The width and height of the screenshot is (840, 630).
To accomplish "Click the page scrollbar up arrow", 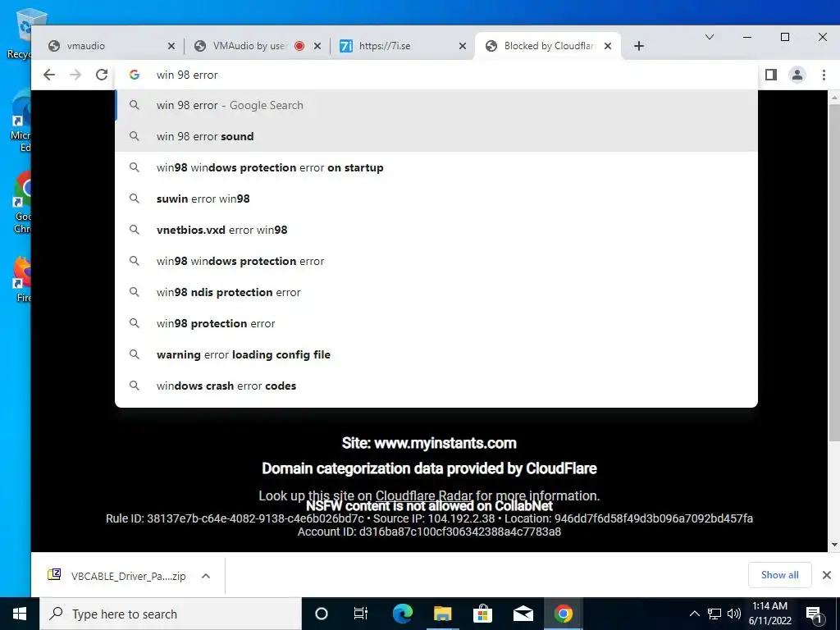I will click(x=833, y=98).
